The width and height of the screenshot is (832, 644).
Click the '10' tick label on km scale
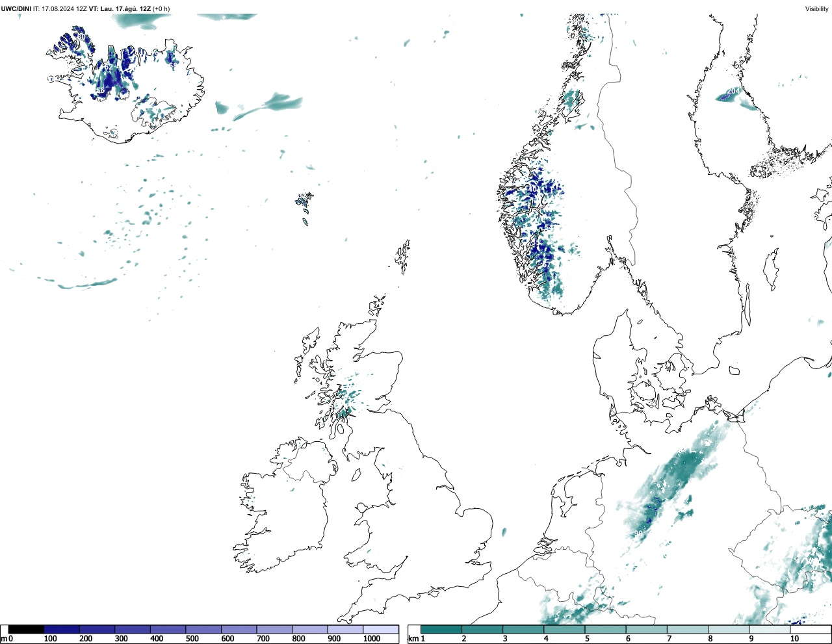click(794, 639)
